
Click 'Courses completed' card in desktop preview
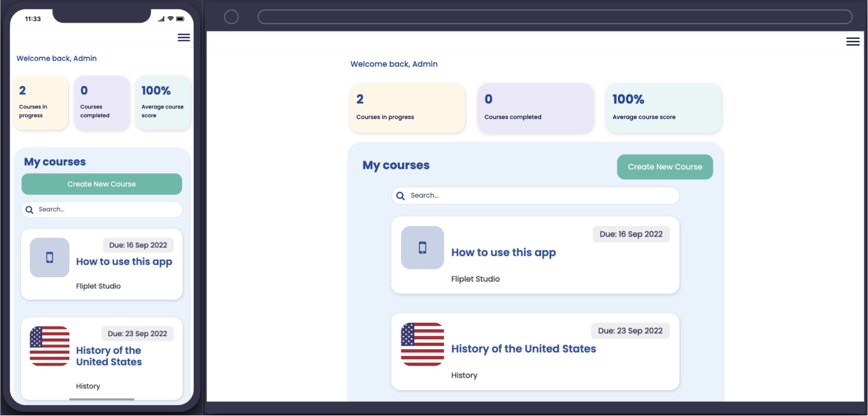coord(536,108)
